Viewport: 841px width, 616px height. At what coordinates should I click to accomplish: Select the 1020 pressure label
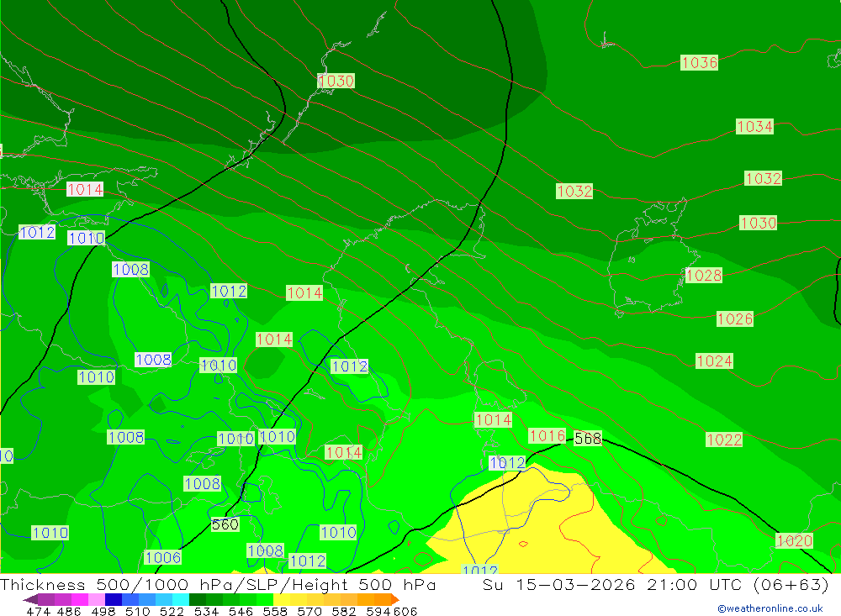click(795, 540)
